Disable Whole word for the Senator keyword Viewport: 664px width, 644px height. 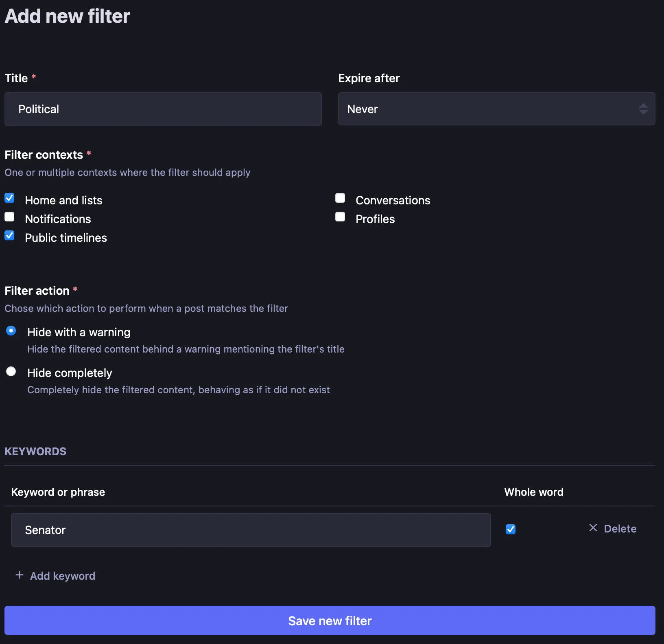510,529
